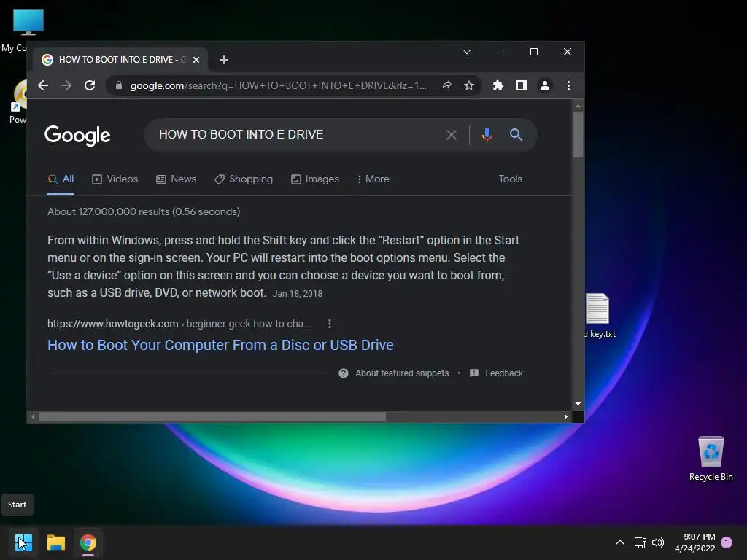
Task: Open the Chrome profile avatar
Action: coord(544,85)
